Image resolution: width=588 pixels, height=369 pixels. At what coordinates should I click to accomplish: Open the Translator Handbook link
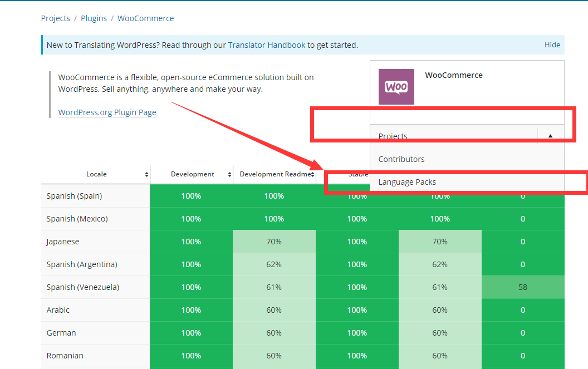point(266,45)
